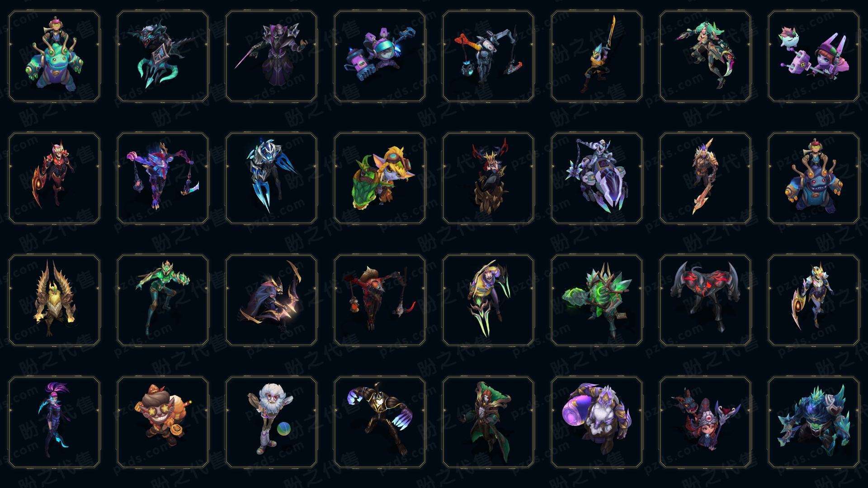Image resolution: width=868 pixels, height=488 pixels.
Task: Click the pink-hatted character with floating white spirit
Action: (x=814, y=56)
